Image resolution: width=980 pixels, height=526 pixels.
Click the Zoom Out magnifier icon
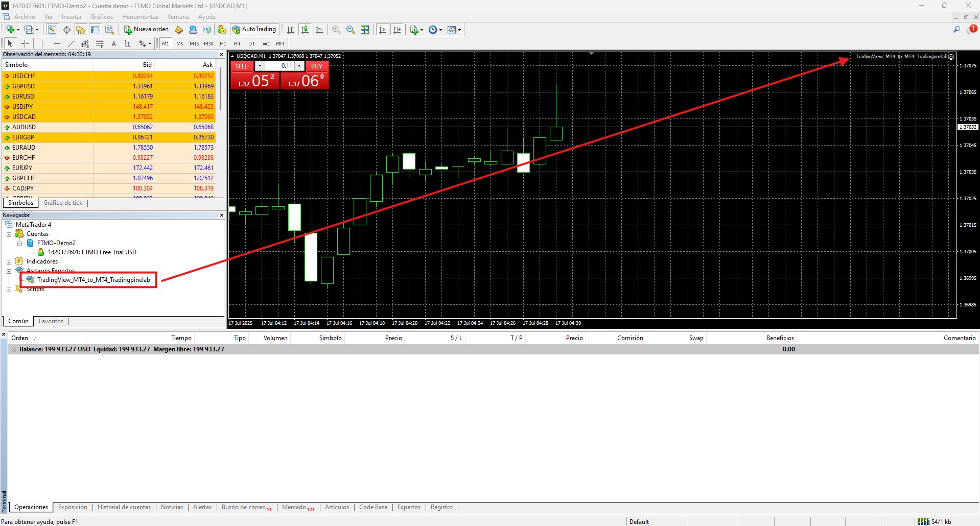(x=351, y=30)
